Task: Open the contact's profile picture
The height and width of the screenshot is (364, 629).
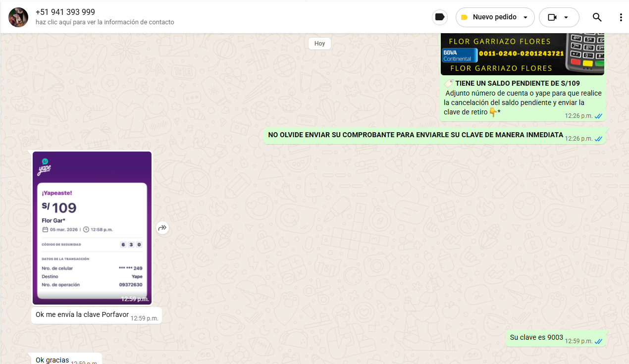Action: click(x=18, y=17)
